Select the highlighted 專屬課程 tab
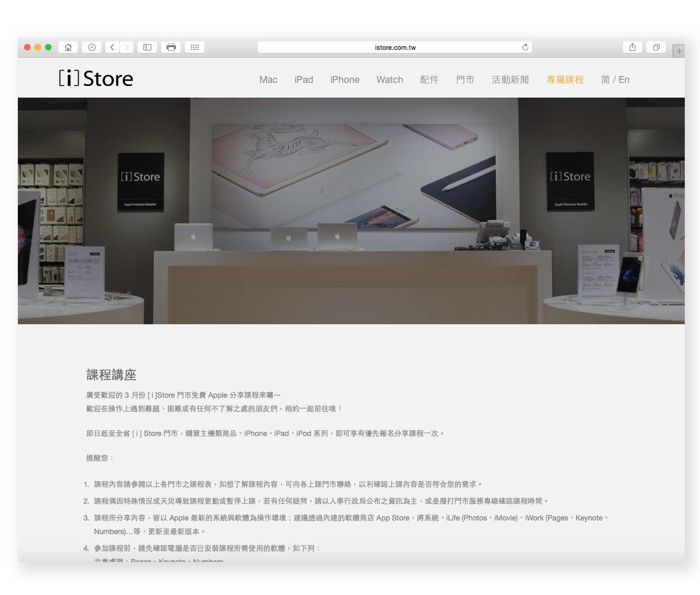Screen dimensions: 700x595 point(565,80)
